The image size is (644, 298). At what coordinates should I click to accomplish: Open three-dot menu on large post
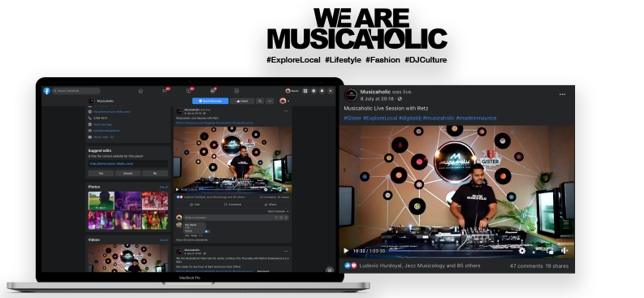point(562,94)
